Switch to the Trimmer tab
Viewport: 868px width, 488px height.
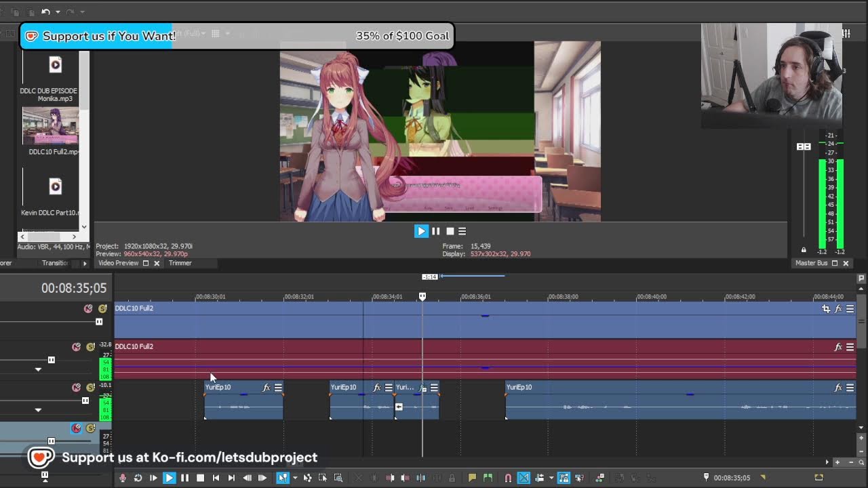coord(180,263)
